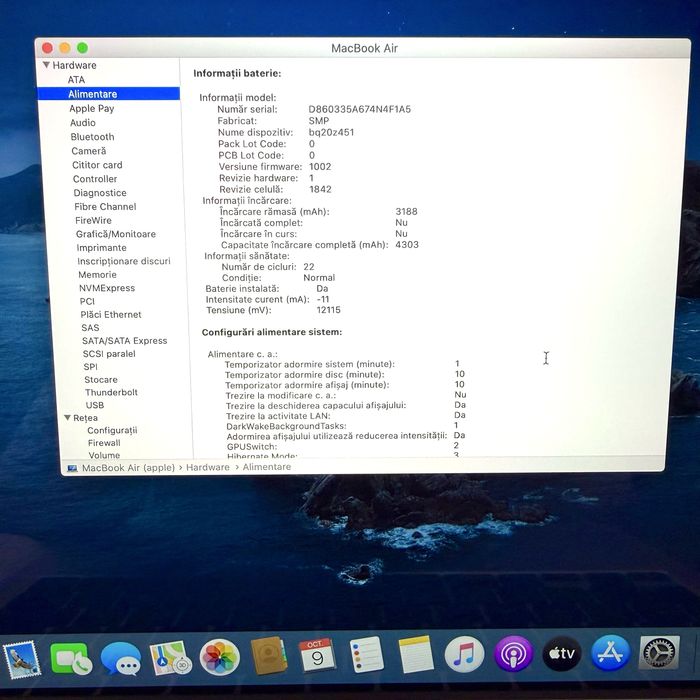The height and width of the screenshot is (700, 700).
Task: Click cycle count value 22
Action: (308, 267)
